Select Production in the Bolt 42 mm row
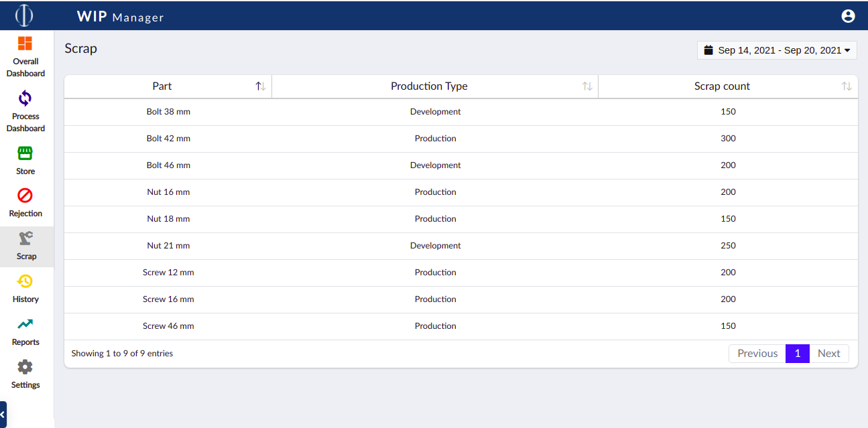This screenshot has width=868, height=428. point(436,139)
